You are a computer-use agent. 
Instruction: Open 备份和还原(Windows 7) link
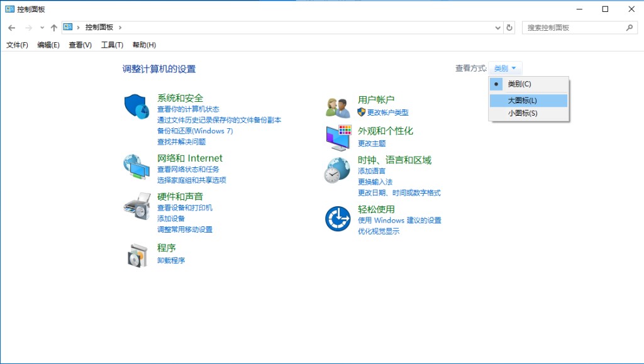[195, 131]
